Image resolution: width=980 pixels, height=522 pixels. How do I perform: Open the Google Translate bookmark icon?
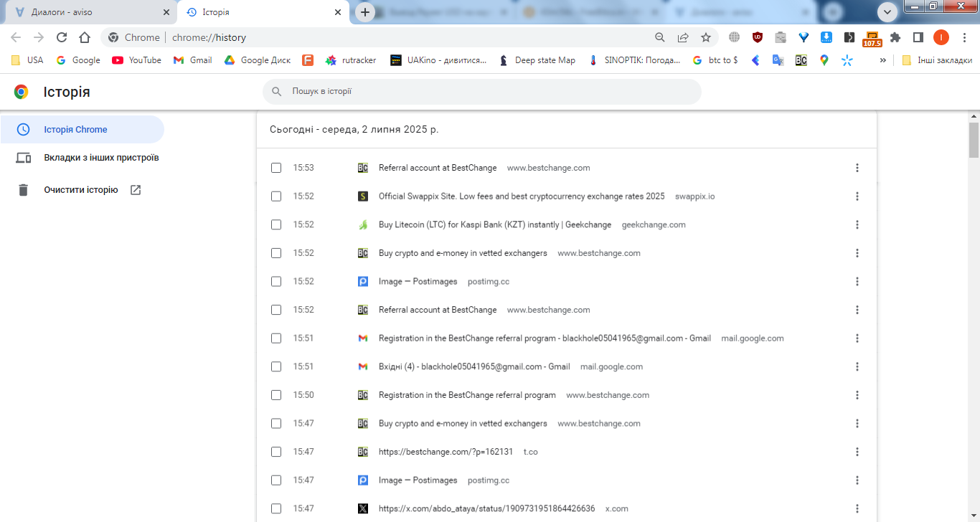(x=778, y=60)
